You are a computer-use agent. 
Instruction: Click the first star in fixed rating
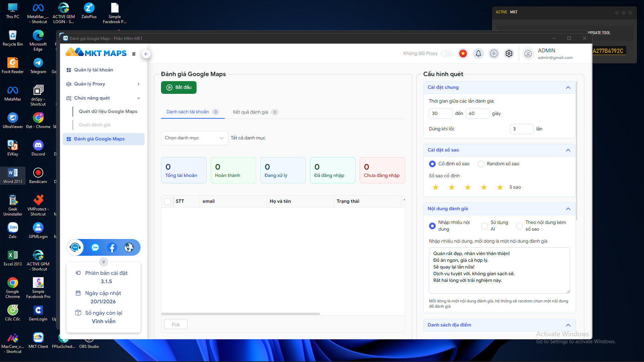[435, 187]
